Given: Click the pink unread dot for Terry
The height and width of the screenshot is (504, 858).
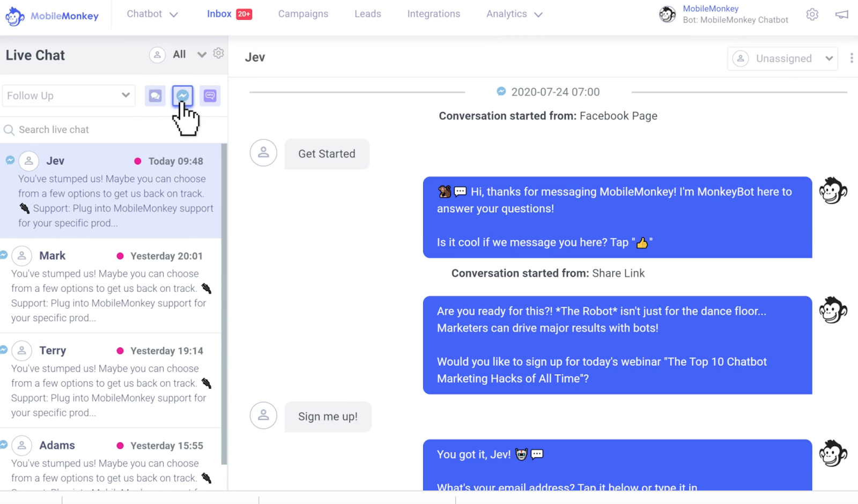Looking at the screenshot, I should pyautogui.click(x=120, y=351).
